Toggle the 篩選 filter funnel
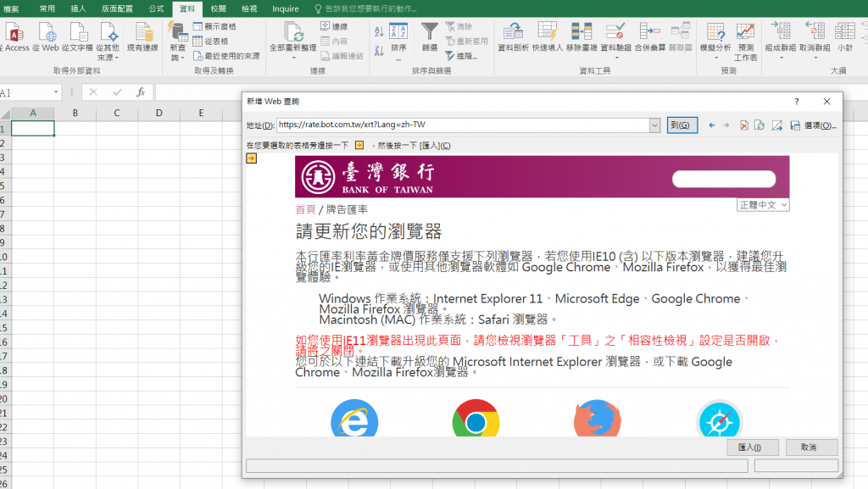Screen dimensions: 868x489 click(x=430, y=37)
